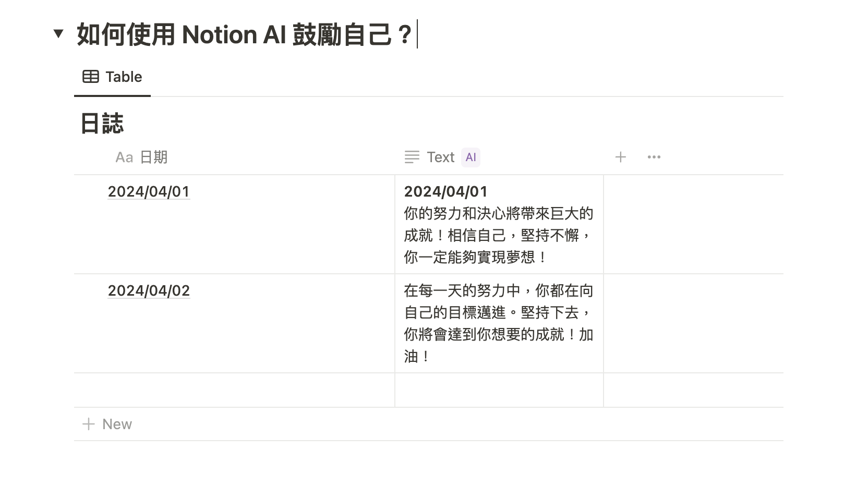Edit the AI text cell for 2024/04/02
This screenshot has width=868, height=486.
[x=499, y=323]
